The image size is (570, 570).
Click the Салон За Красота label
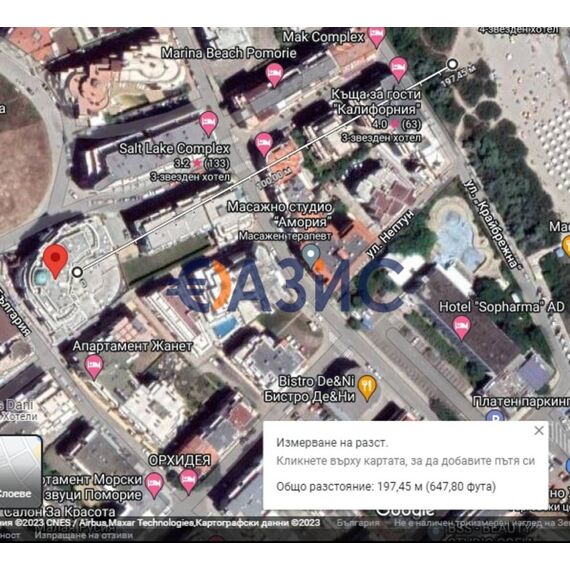point(59,512)
